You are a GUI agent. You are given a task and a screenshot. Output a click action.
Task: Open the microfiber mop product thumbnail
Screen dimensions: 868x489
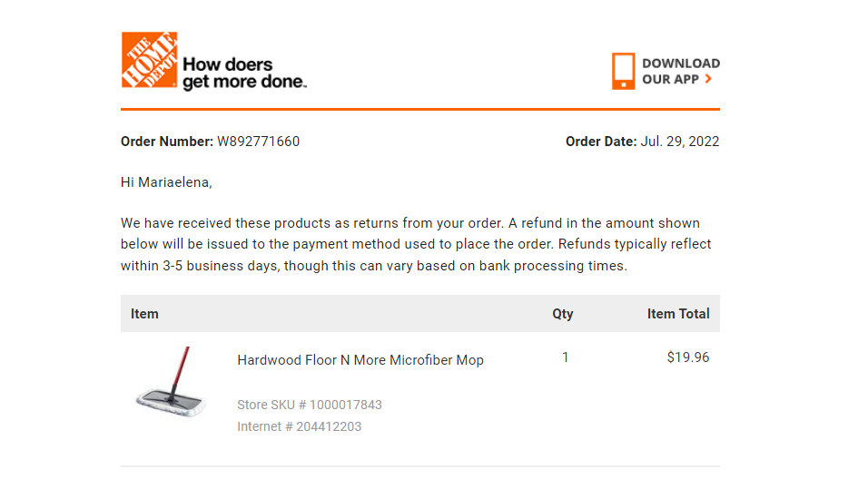(171, 382)
